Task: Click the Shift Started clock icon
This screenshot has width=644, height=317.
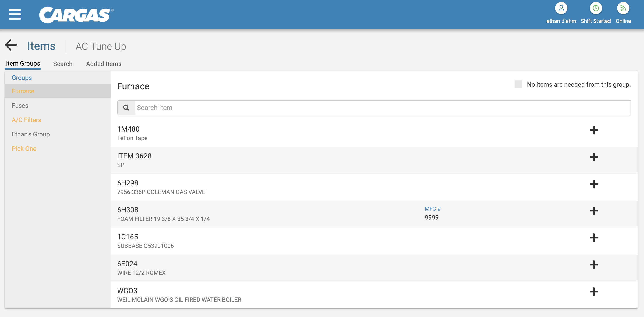Action: 595,9
